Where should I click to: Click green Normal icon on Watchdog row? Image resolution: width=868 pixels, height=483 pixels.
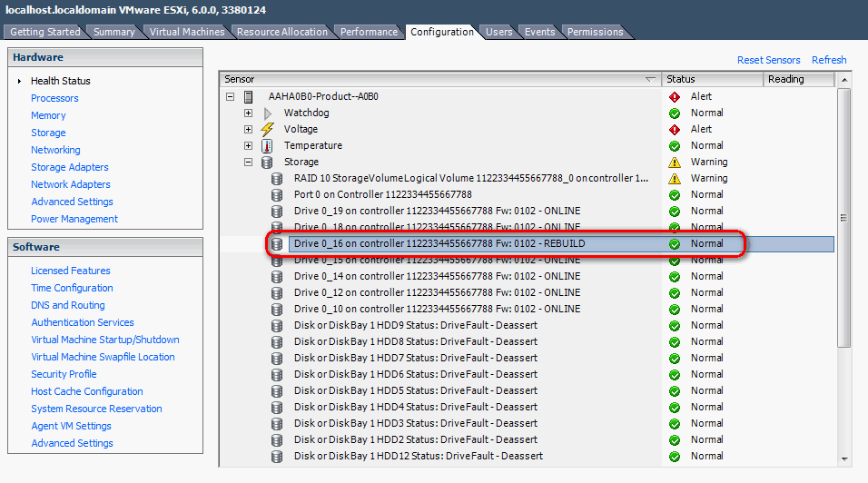(675, 113)
